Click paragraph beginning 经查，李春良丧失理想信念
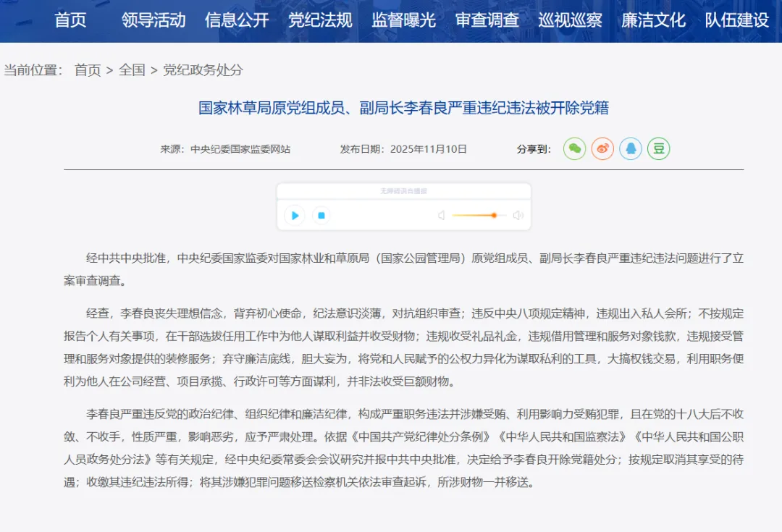Image resolution: width=782 pixels, height=532 pixels. click(403, 347)
